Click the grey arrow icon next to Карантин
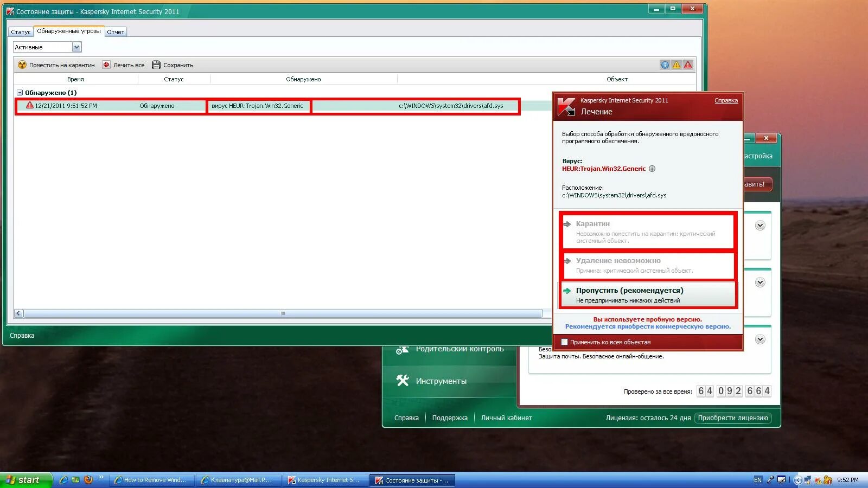 click(x=567, y=224)
